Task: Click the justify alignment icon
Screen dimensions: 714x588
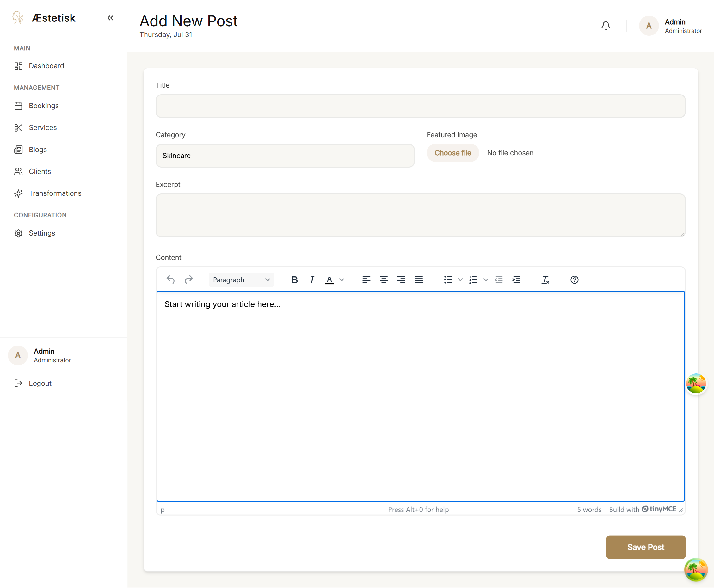Action: [419, 279]
